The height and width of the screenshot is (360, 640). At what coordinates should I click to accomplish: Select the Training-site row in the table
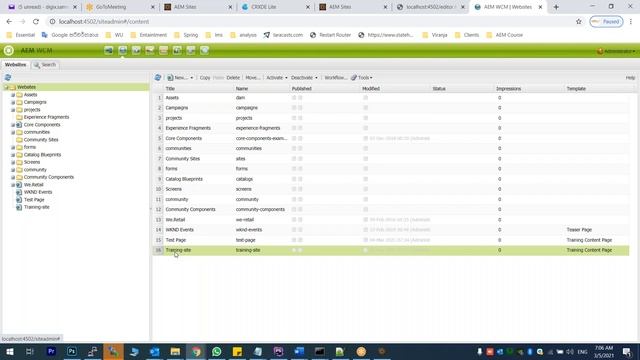(x=391, y=250)
